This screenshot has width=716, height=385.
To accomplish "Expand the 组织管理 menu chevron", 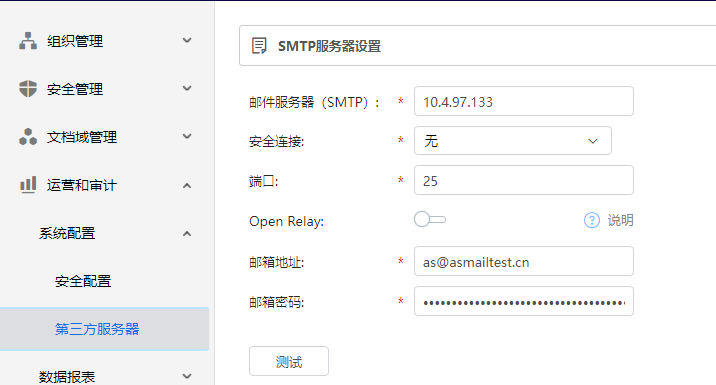I will click(187, 41).
